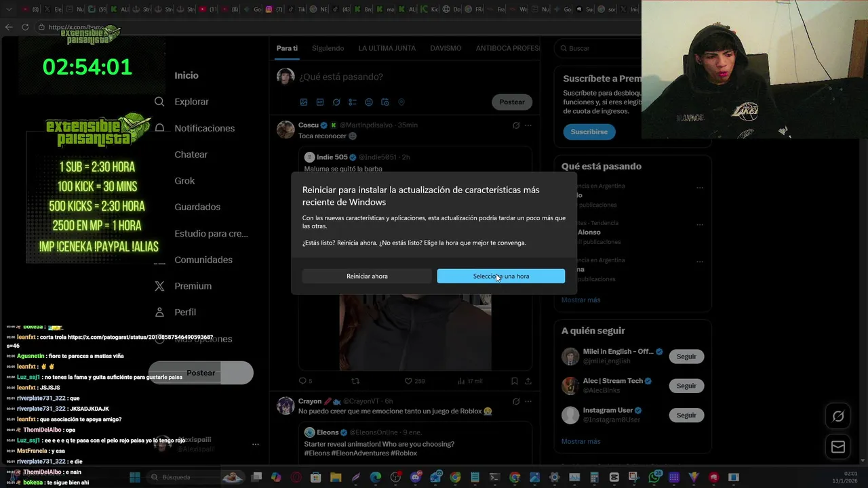This screenshot has width=868, height=488.
Task: Click the browser address bar URL
Action: coord(75,27)
